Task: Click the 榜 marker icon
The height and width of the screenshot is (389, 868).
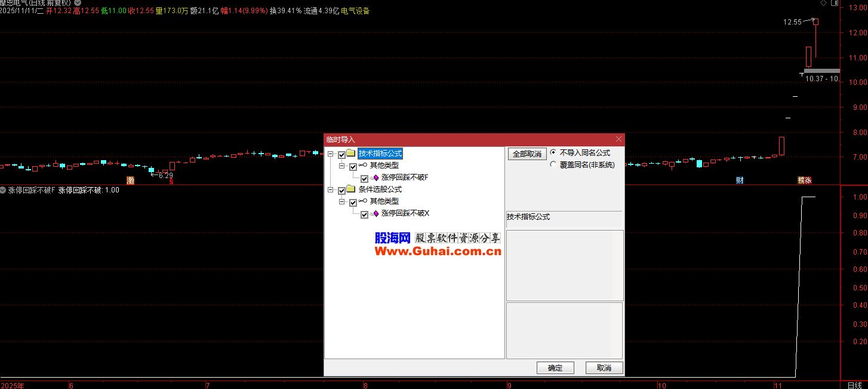Action: [x=801, y=180]
